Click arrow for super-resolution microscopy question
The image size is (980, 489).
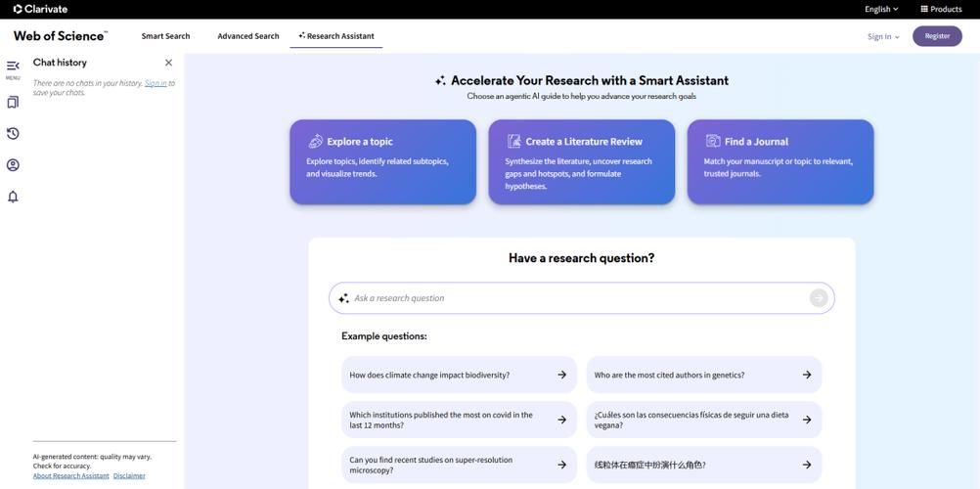pos(561,465)
